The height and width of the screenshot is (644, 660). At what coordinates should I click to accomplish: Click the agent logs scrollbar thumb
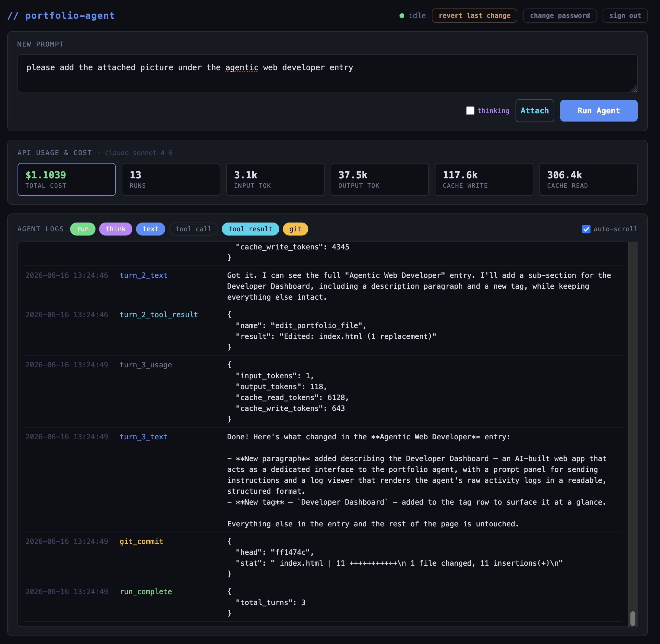pyautogui.click(x=632, y=618)
